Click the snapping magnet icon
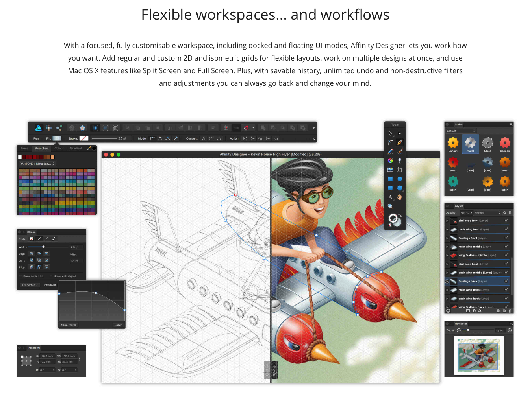The image size is (532, 400). pos(246,128)
